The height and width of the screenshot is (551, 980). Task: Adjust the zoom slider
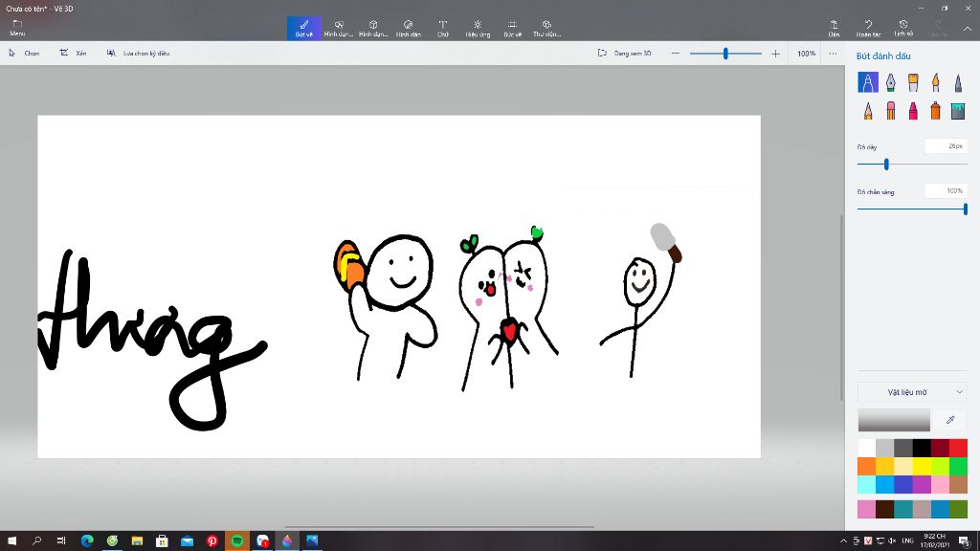pos(725,54)
